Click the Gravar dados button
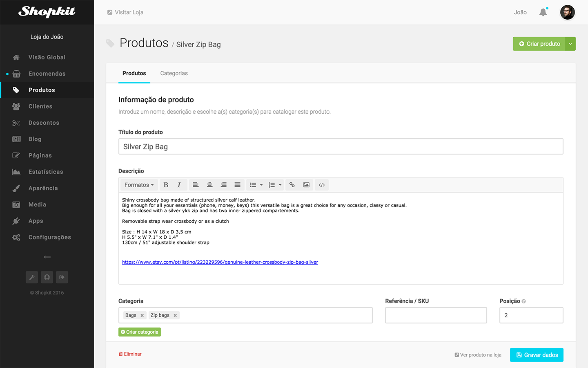The width and height of the screenshot is (588, 368). click(x=537, y=355)
